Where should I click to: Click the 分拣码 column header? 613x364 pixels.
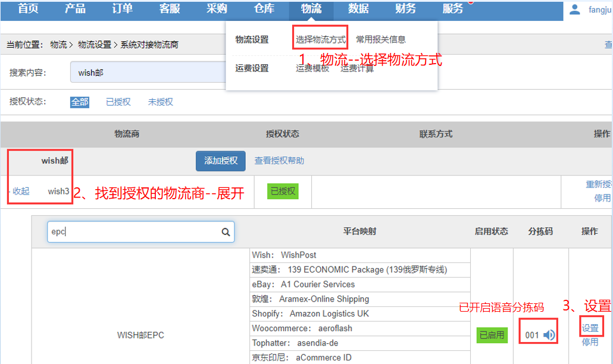click(x=540, y=231)
